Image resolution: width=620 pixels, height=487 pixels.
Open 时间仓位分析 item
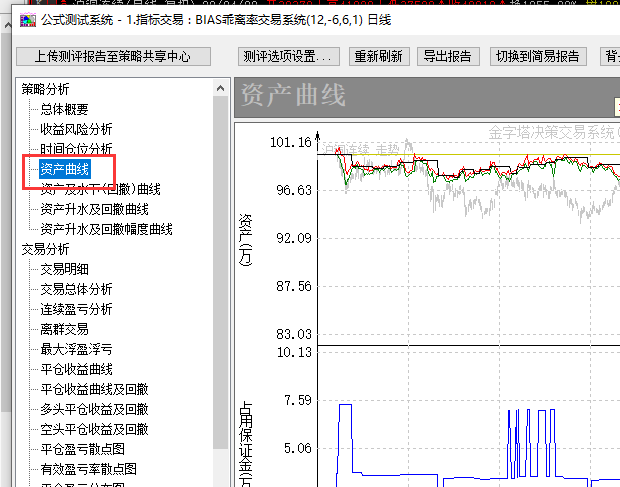(76, 149)
